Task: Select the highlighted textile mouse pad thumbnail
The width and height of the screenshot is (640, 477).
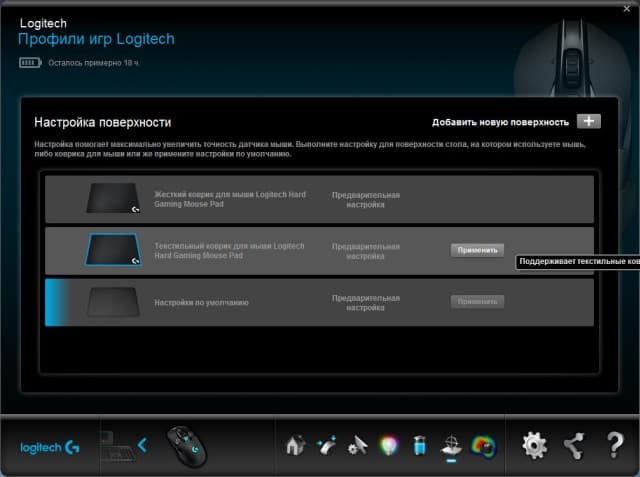Action: [113, 250]
